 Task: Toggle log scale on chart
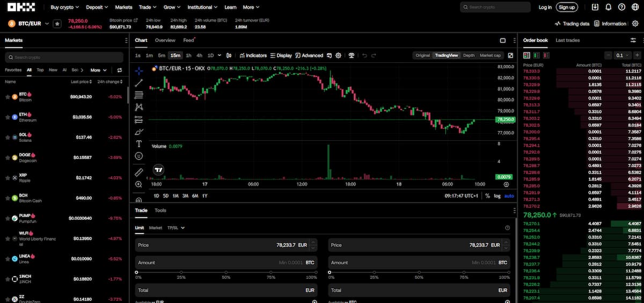tap(497, 196)
